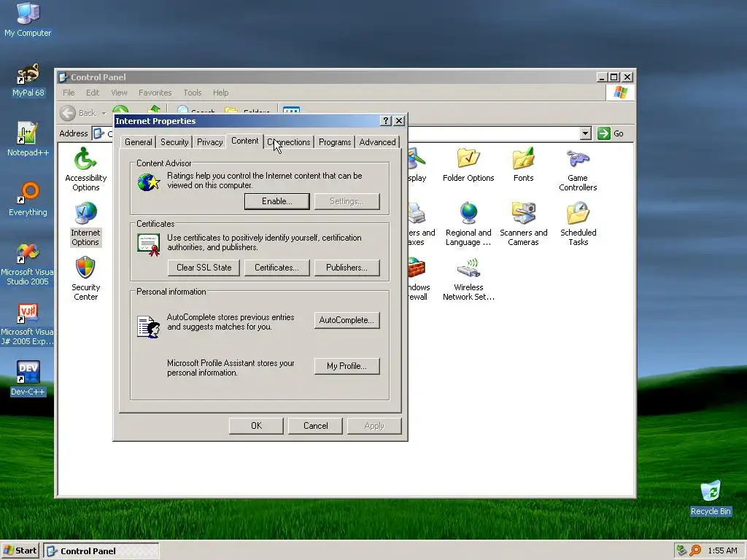This screenshot has width=747, height=560.
Task: Open the Fonts item in Control Panel
Action: (523, 166)
